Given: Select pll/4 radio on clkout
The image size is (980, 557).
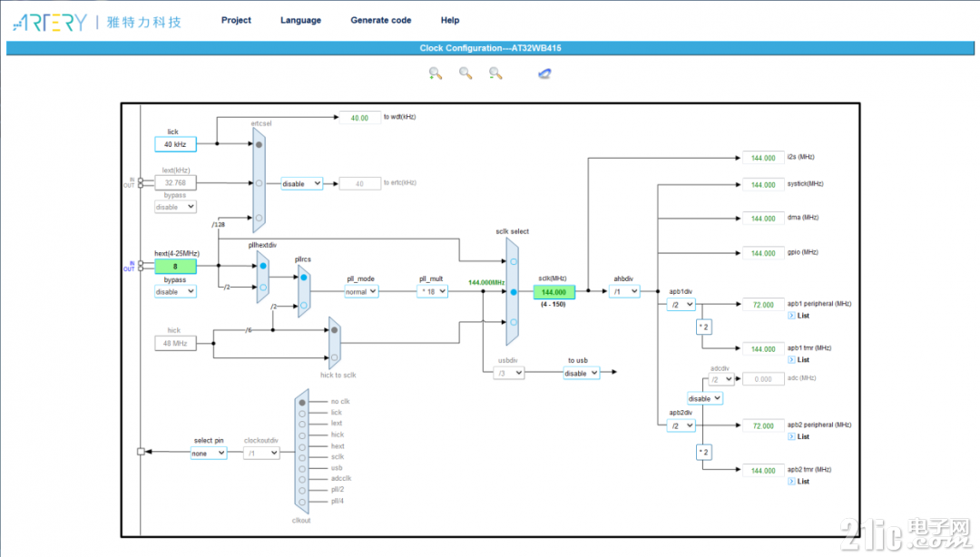Looking at the screenshot, I should pyautogui.click(x=302, y=502).
